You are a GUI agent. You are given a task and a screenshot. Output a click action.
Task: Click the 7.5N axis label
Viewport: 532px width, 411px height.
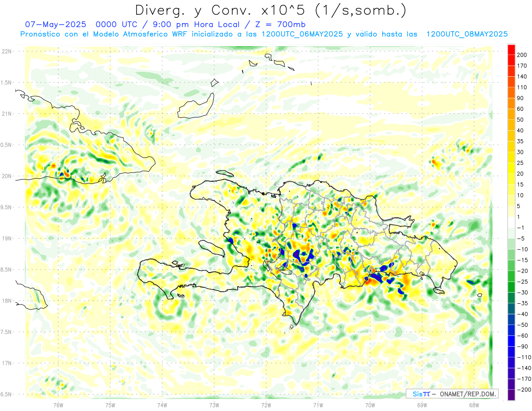(6, 332)
